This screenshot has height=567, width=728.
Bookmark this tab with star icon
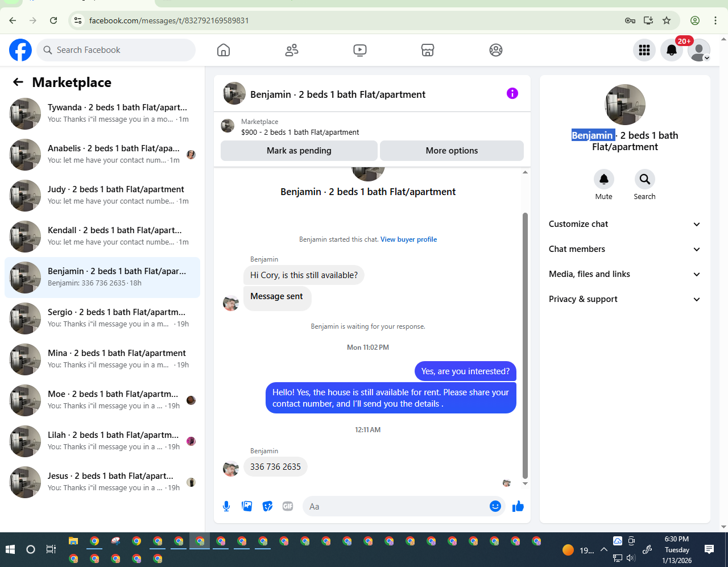(667, 20)
